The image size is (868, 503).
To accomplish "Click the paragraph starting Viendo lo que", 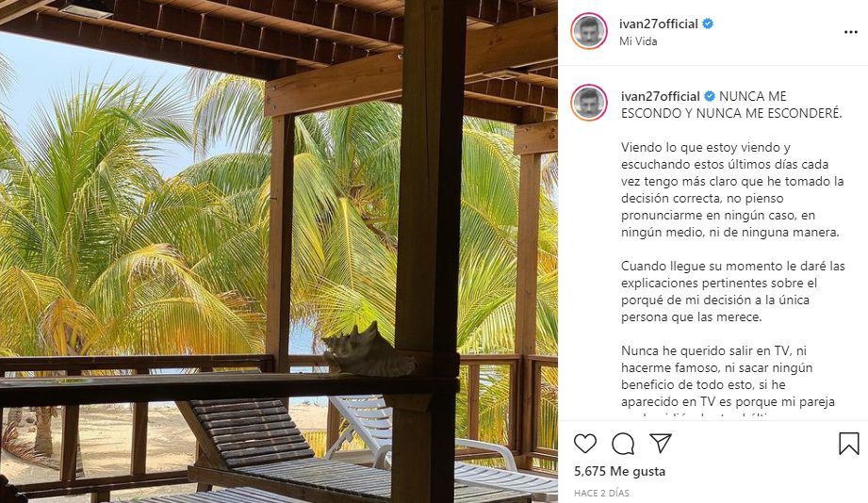I will point(732,189).
